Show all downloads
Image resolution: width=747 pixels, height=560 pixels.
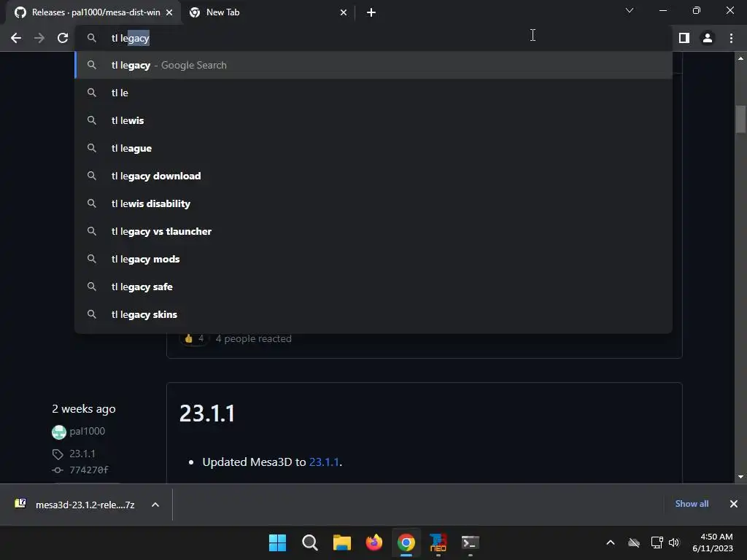tap(692, 504)
